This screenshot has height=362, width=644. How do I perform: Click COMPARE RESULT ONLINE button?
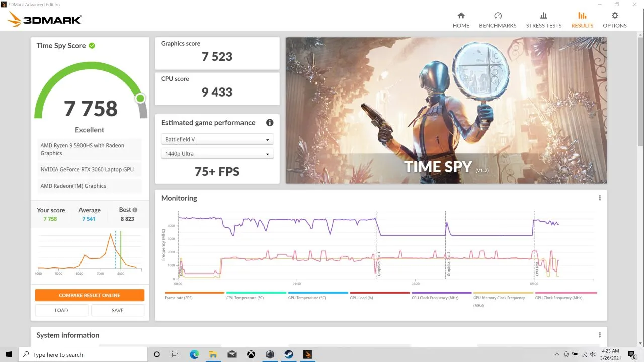[x=90, y=295]
